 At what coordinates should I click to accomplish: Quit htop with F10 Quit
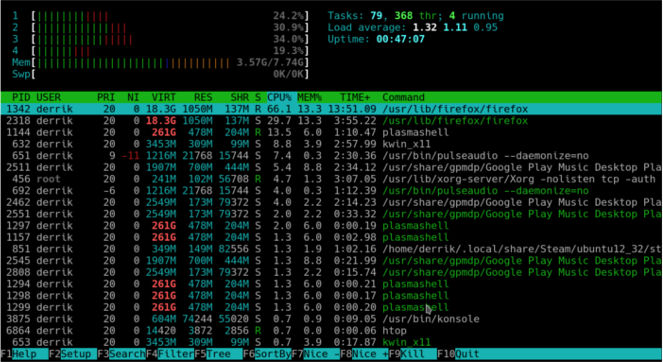[458, 354]
